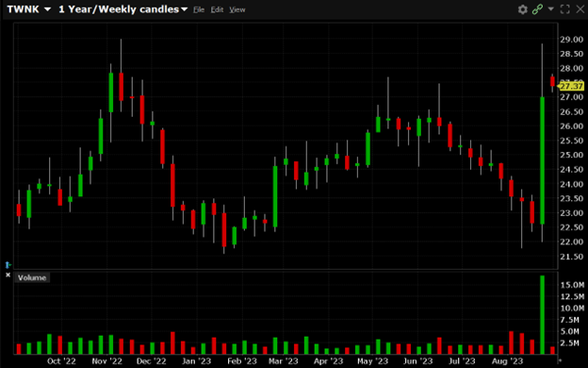This screenshot has width=588, height=368.
Task: Open the chart settings gear icon
Action: pyautogui.click(x=522, y=9)
